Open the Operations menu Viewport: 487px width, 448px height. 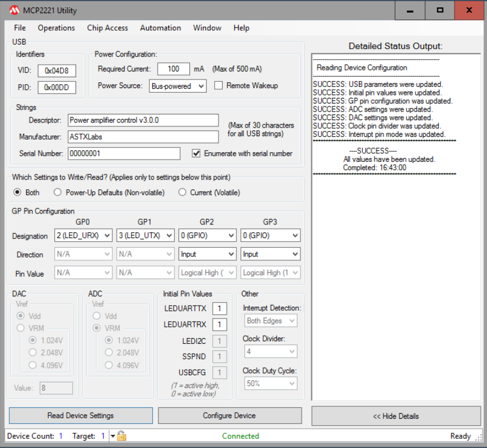tap(56, 28)
